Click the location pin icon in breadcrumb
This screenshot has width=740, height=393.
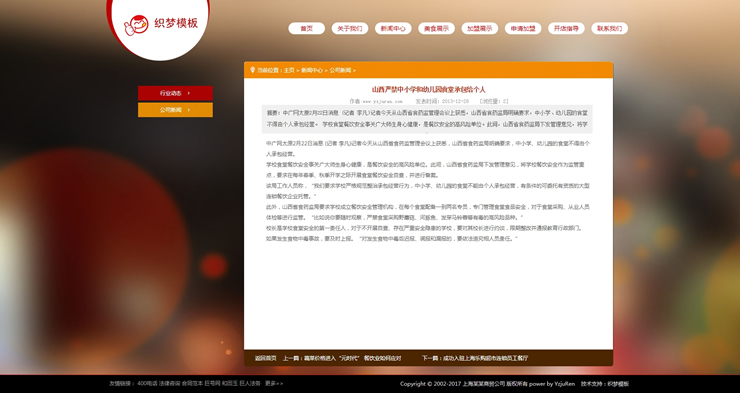(252, 70)
